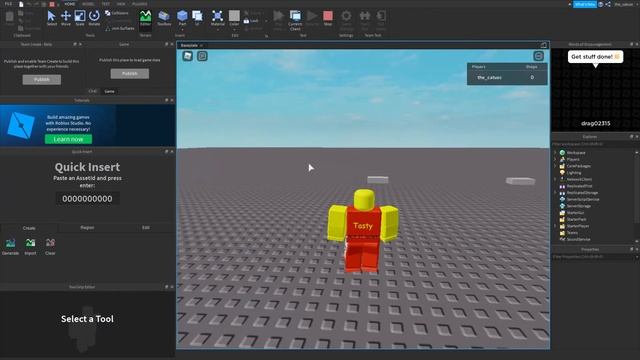
Task: Expand the Workspace node in Explorer
Action: [x=555, y=153]
